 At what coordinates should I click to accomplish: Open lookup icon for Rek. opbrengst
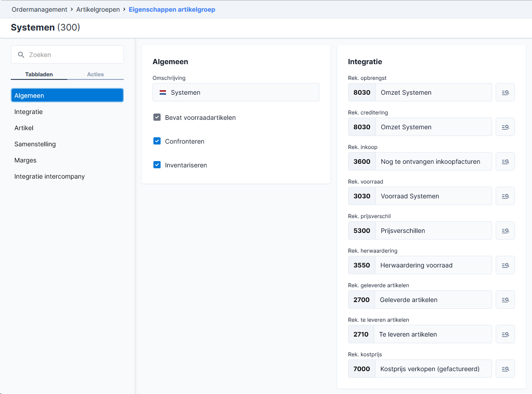pyautogui.click(x=505, y=92)
